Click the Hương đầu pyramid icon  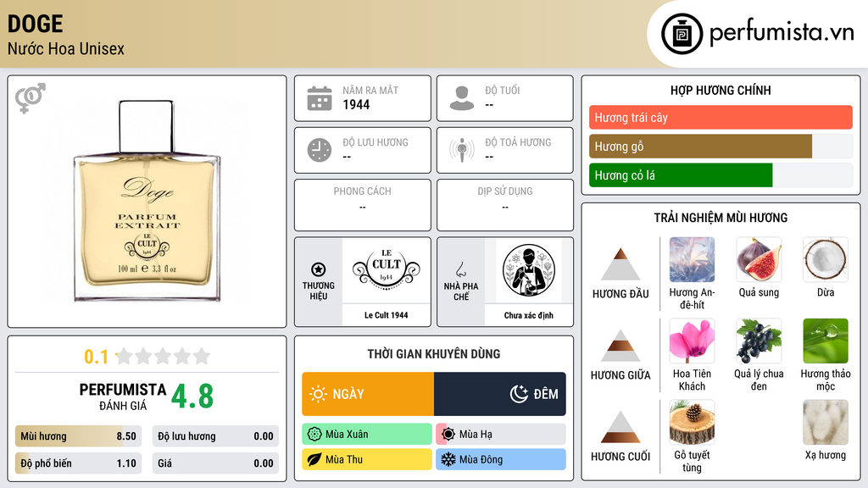(620, 264)
